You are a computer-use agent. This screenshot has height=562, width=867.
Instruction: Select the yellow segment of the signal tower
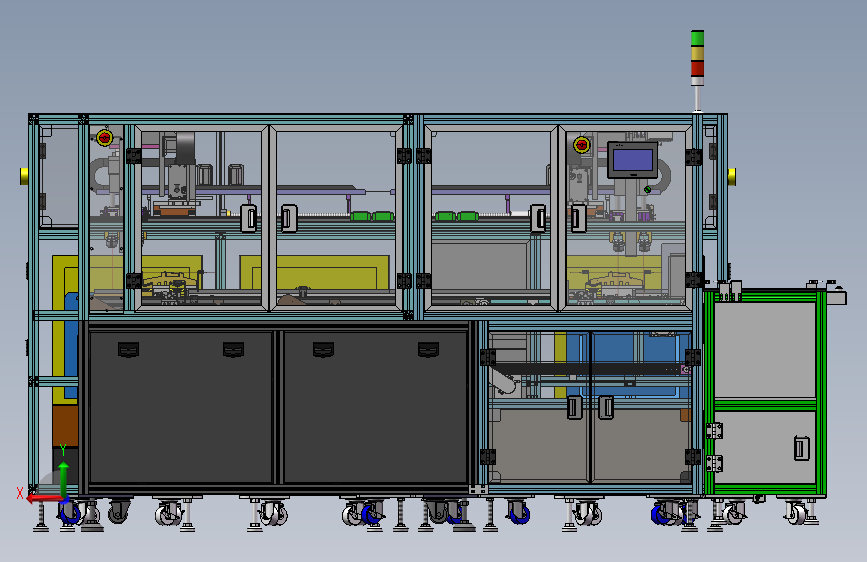click(x=697, y=54)
